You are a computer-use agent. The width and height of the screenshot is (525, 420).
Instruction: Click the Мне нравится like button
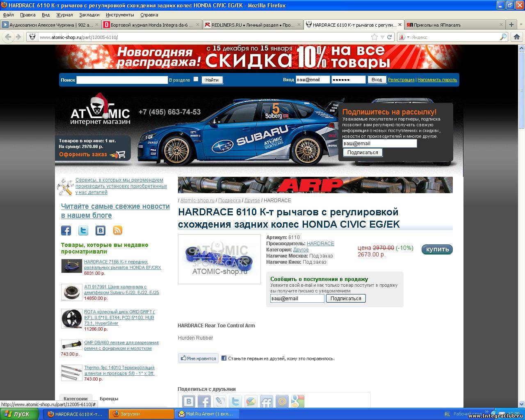[x=198, y=358]
